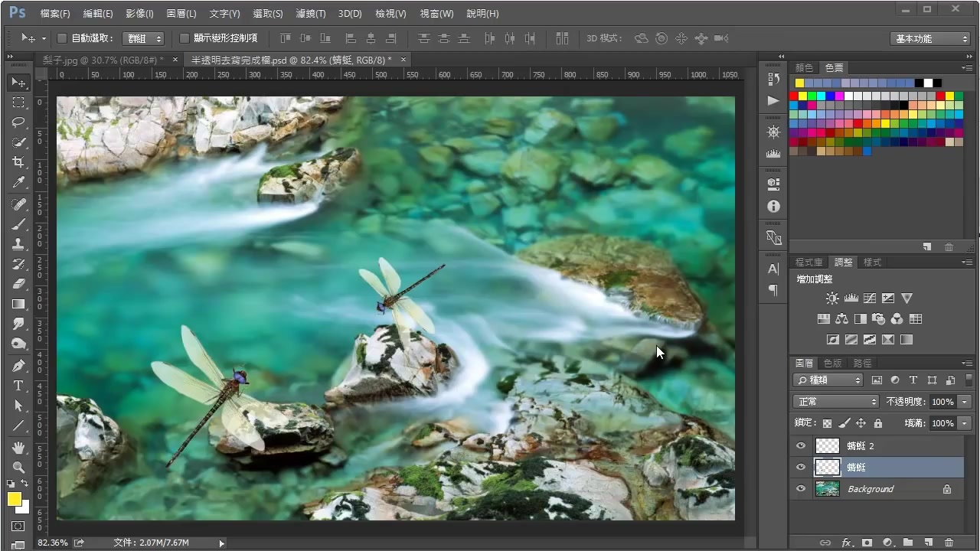Open the tool preset picker arrow
980x551 pixels.
click(44, 38)
